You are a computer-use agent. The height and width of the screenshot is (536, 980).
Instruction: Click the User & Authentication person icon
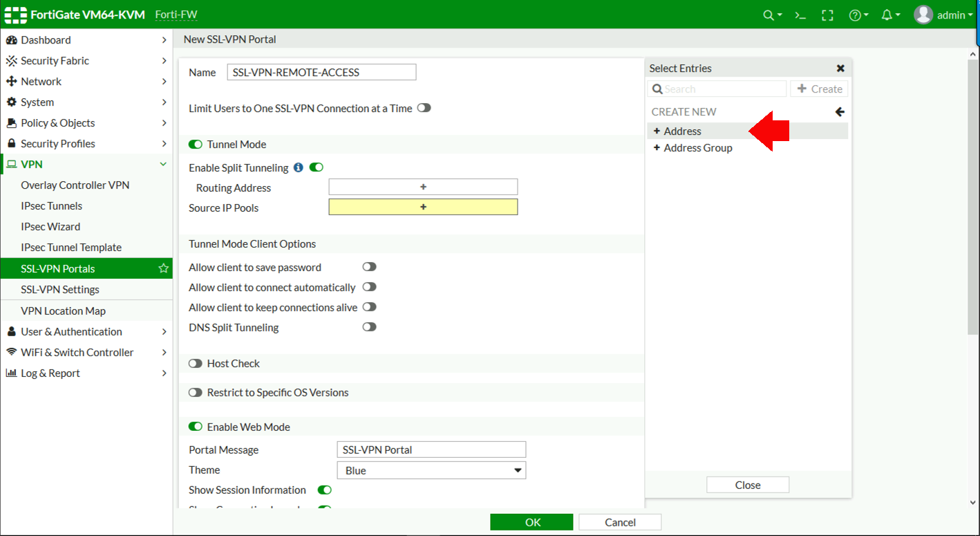tap(11, 332)
